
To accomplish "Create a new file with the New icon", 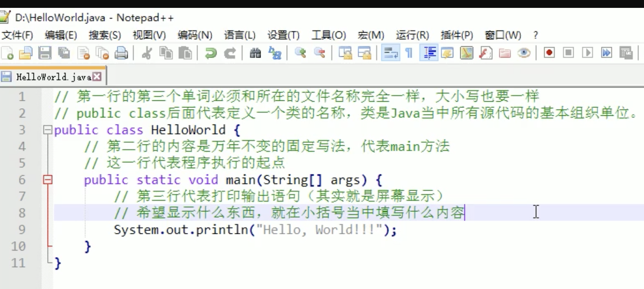I will click(x=7, y=53).
